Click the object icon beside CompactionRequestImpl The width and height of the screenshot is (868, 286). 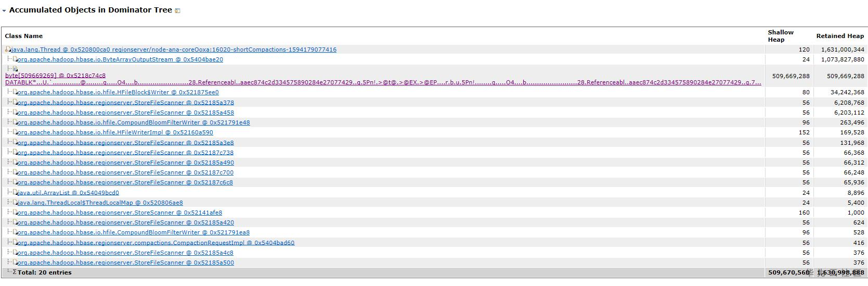point(15,243)
